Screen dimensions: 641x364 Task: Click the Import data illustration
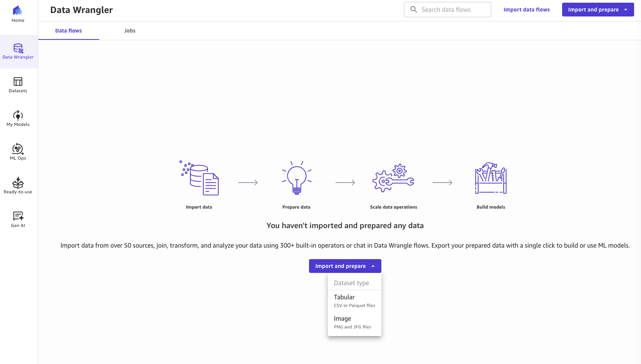(x=199, y=178)
